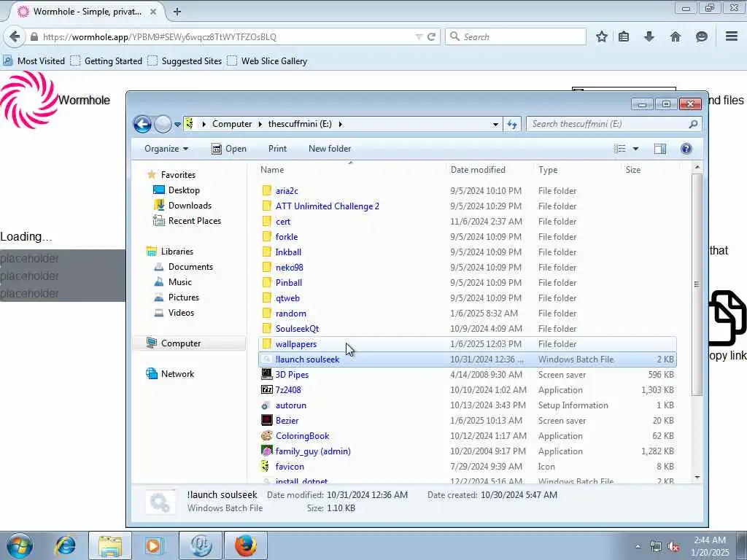The width and height of the screenshot is (747, 560).
Task: Switch to SoulseekQt taskbar icon
Action: (201, 545)
